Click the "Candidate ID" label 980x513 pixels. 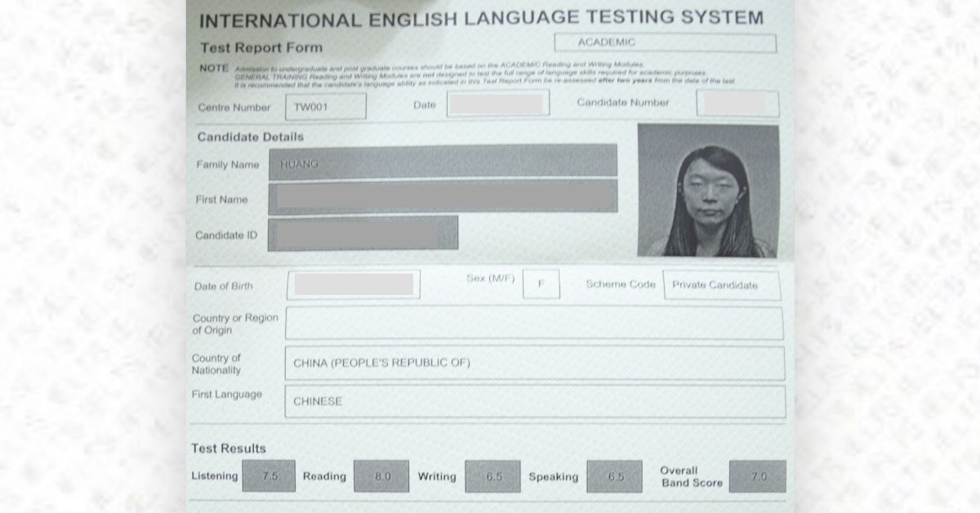click(x=226, y=235)
